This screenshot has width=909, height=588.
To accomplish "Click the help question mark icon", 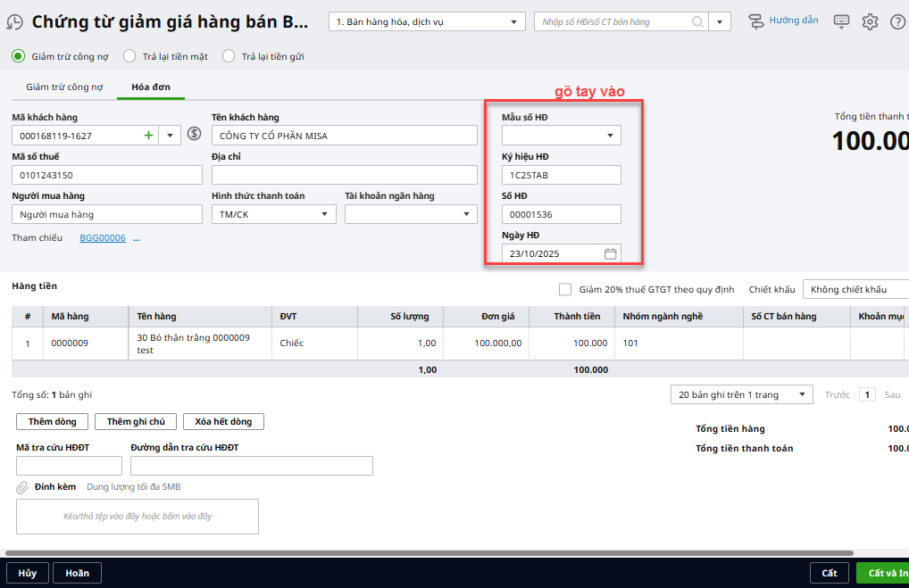I will pyautogui.click(x=897, y=21).
